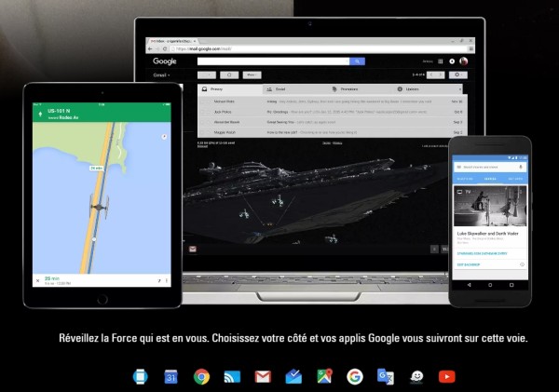Tap the phone search text field

(489, 167)
